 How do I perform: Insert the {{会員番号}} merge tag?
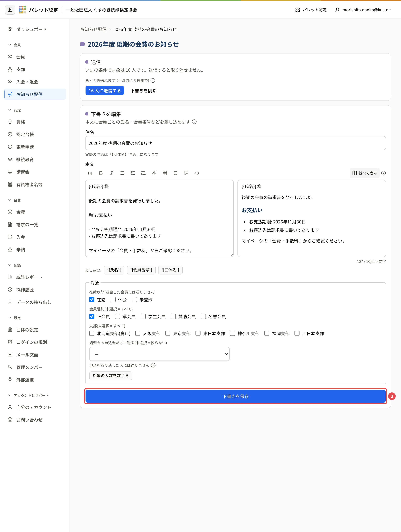[x=141, y=270]
